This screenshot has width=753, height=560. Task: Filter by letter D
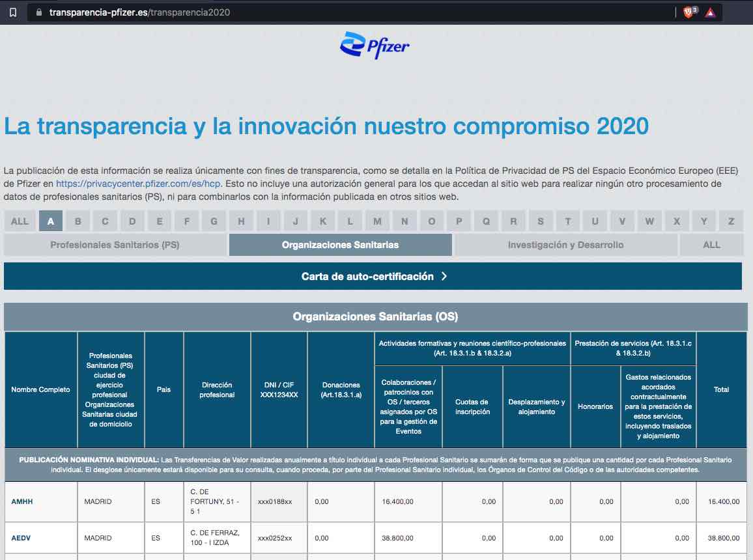(132, 221)
